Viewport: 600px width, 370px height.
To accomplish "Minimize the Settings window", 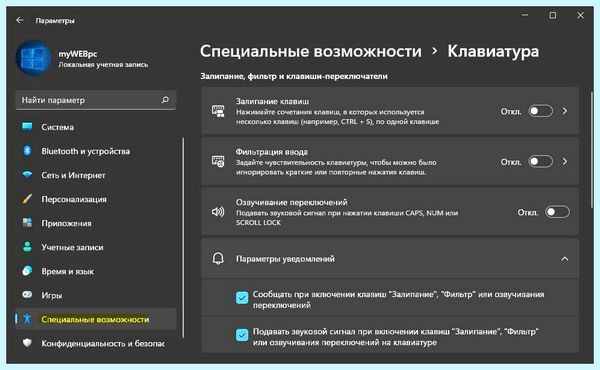I will [525, 15].
